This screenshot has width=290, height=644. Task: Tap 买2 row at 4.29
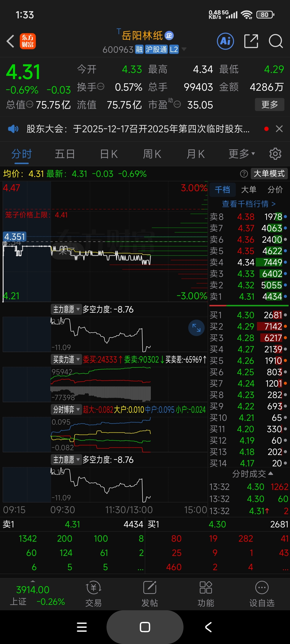click(248, 326)
